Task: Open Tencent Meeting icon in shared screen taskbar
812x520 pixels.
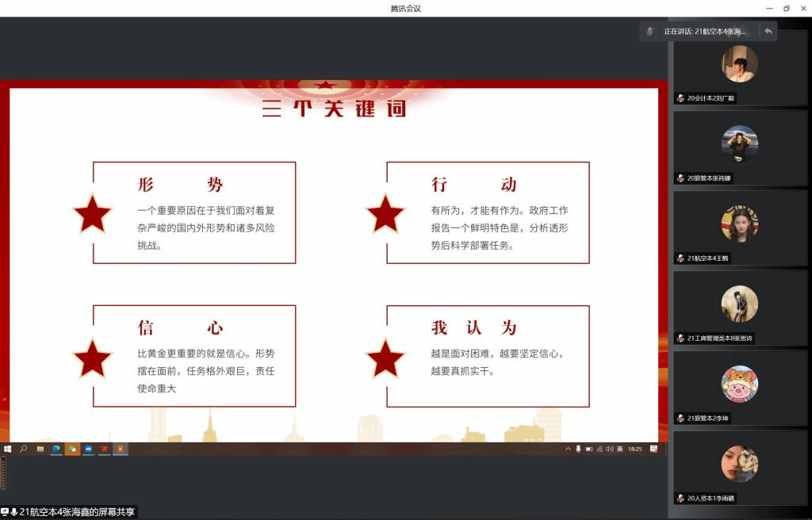Action: pyautogui.click(x=88, y=449)
